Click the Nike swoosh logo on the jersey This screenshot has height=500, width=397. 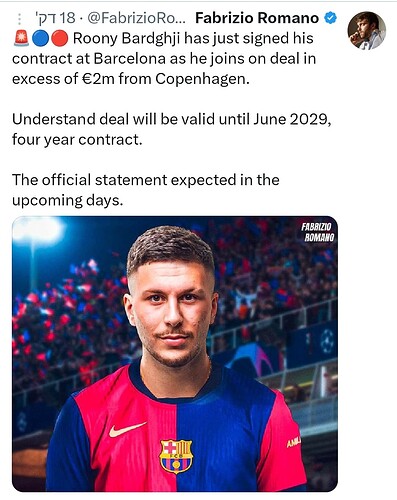click(x=127, y=429)
